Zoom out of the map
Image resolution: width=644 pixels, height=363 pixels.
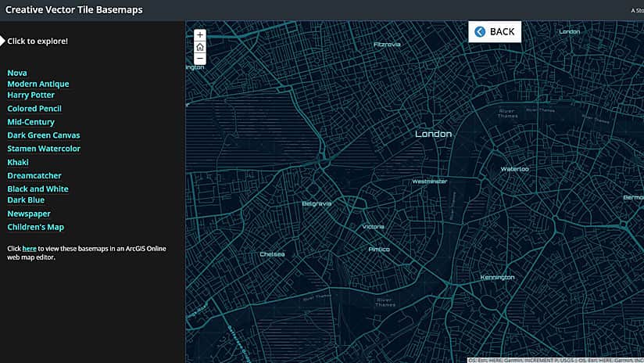(200, 59)
